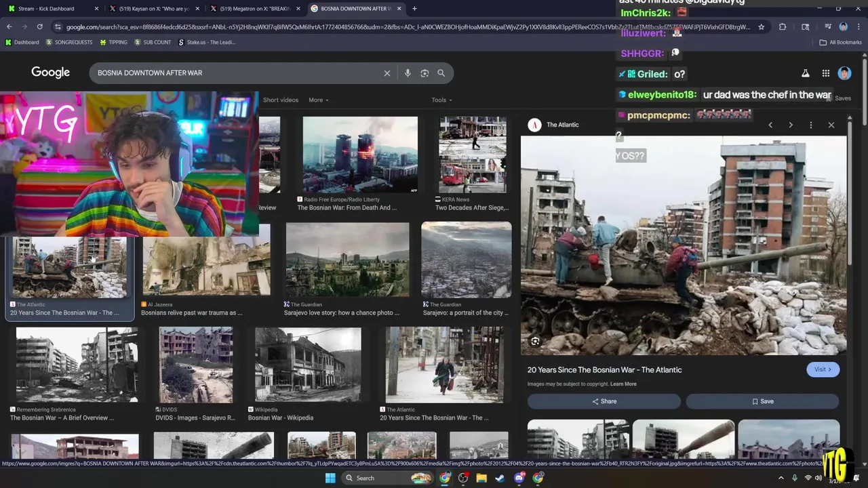This screenshot has width=868, height=488.
Task: Open Discord from the taskbar
Action: click(519, 478)
